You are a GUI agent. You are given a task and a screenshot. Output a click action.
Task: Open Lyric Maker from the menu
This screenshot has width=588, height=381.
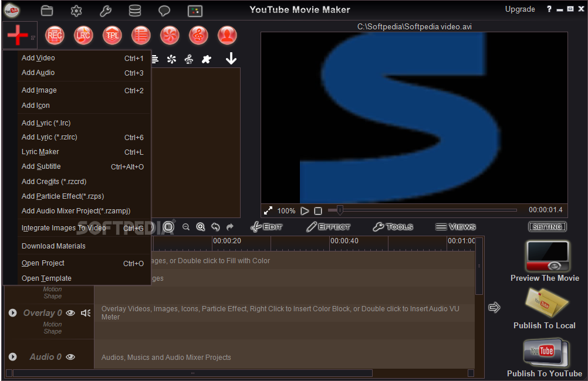click(x=84, y=152)
